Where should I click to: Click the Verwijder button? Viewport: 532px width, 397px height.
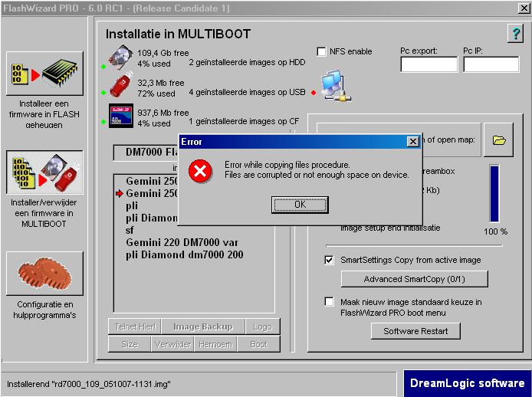(x=172, y=344)
